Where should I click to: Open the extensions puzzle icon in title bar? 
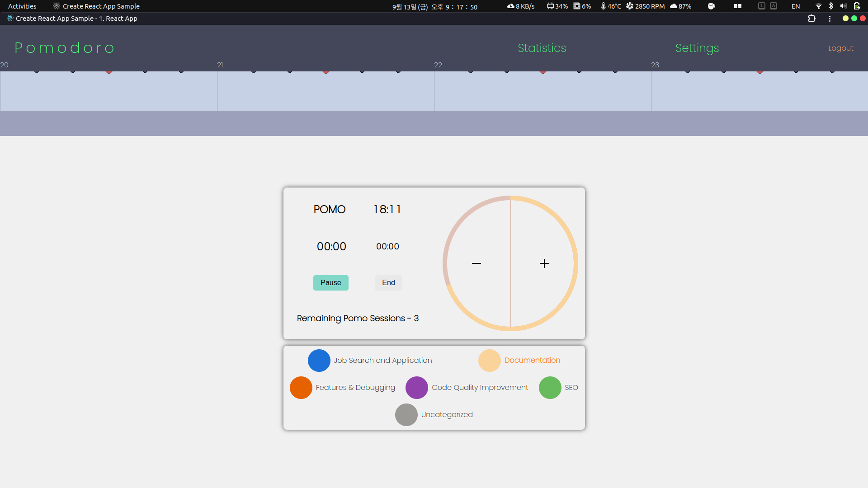(811, 19)
